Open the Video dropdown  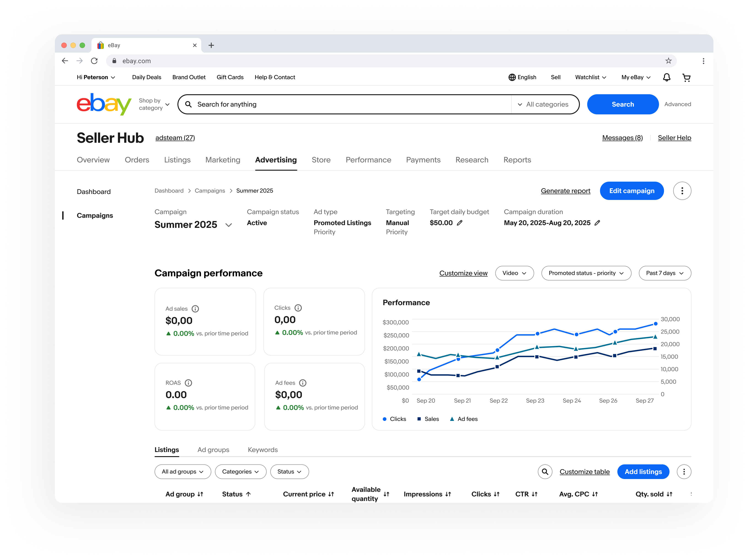coord(514,273)
